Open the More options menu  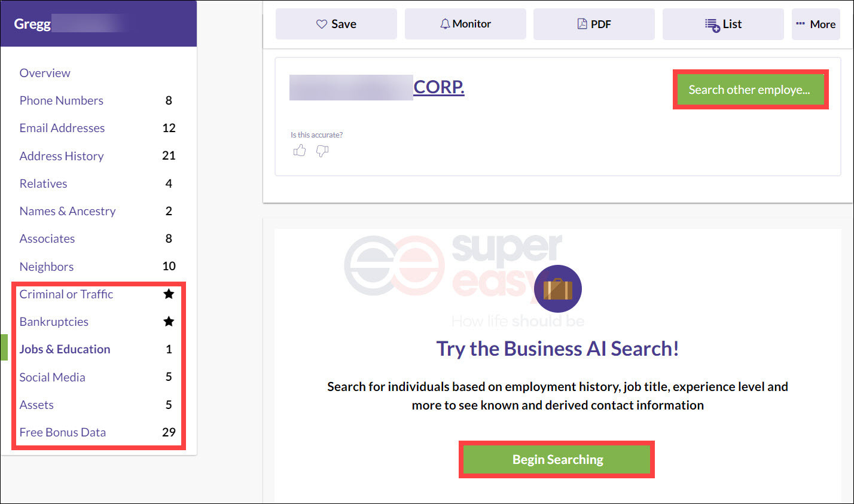[x=816, y=24]
